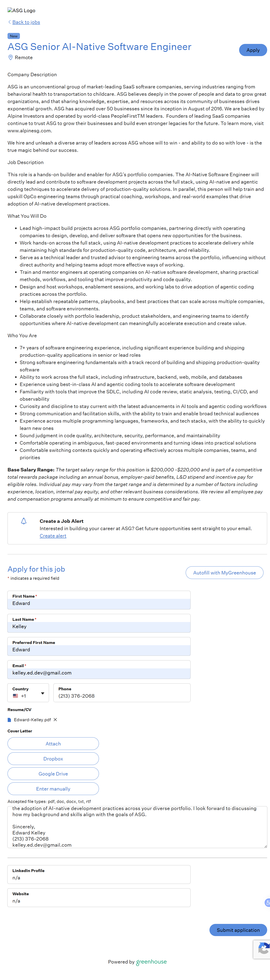Click the ASG Logo image
Image resolution: width=270 pixels, height=980 pixels.
pyautogui.click(x=21, y=11)
